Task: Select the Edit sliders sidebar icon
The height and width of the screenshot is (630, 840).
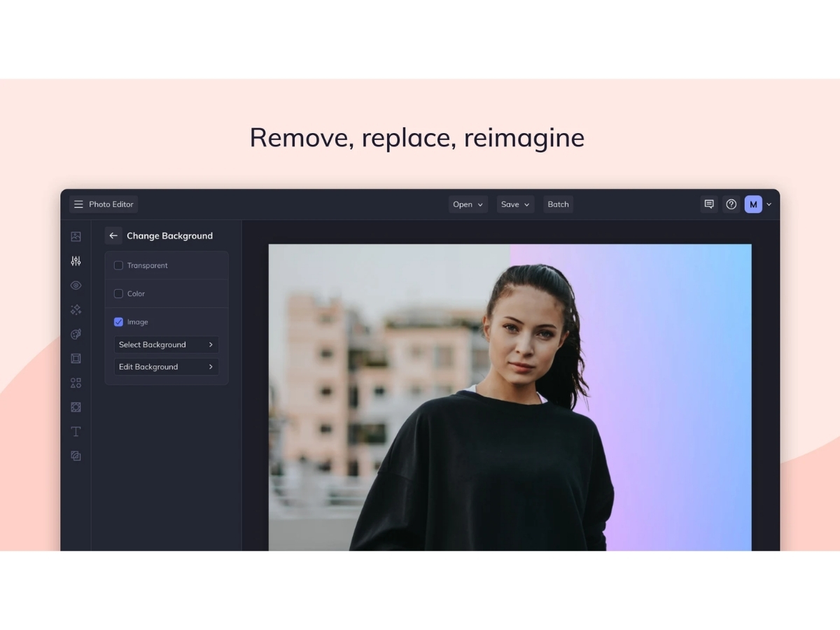Action: [x=76, y=261]
